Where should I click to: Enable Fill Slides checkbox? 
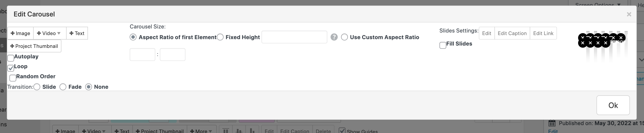[443, 45]
